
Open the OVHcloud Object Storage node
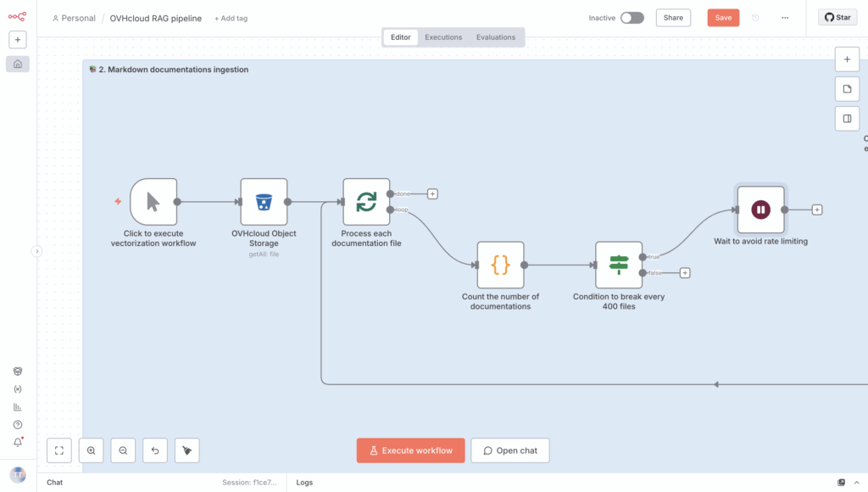pos(264,202)
